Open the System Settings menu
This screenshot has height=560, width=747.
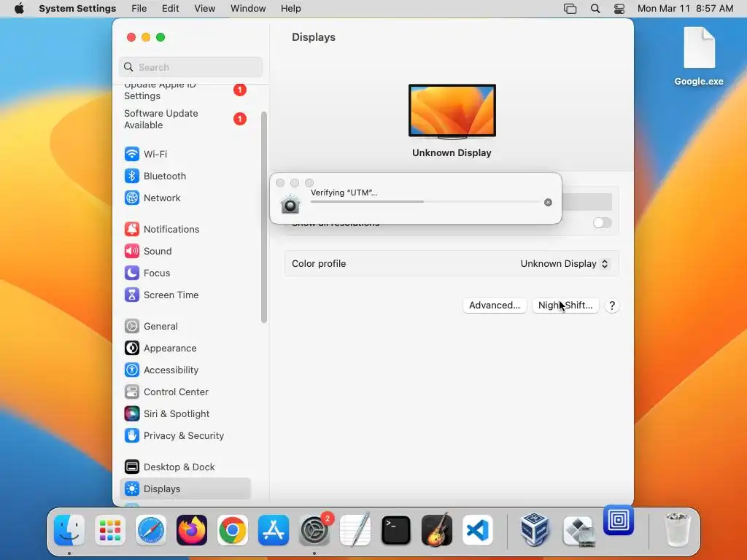(x=77, y=9)
